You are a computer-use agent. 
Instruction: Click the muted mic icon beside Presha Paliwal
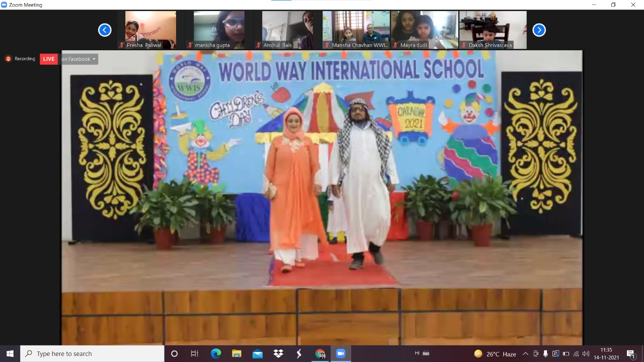[122, 45]
